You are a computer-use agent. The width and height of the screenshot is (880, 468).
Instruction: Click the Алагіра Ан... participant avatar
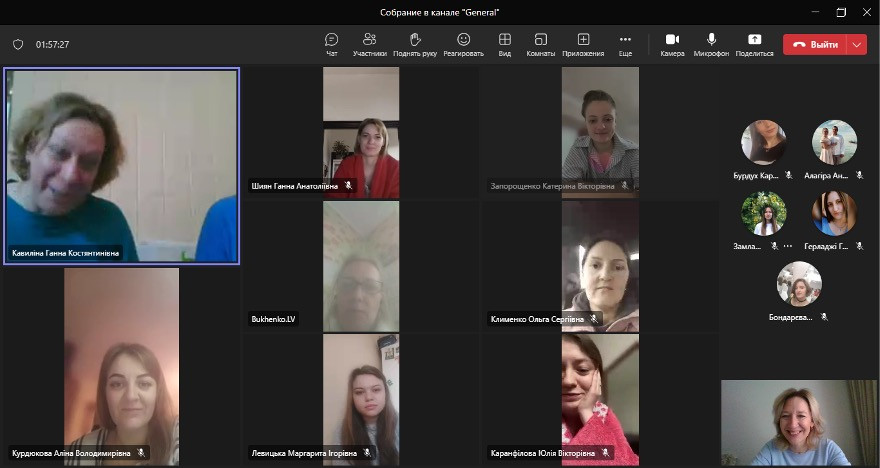[834, 143]
